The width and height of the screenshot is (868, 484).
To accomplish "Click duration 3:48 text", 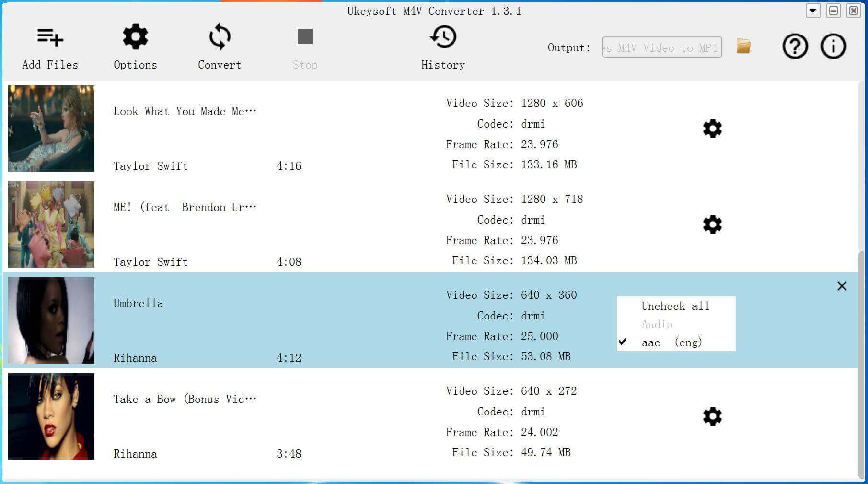I will tap(289, 454).
